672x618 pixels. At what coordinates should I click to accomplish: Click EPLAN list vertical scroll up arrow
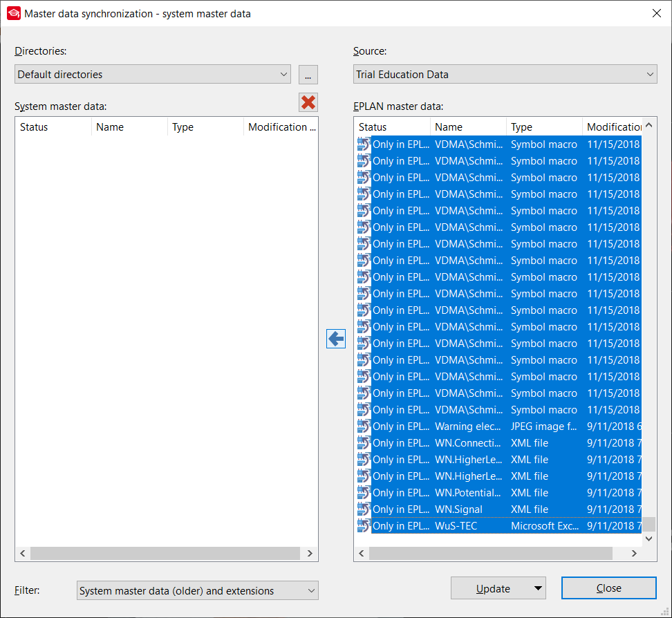(649, 125)
